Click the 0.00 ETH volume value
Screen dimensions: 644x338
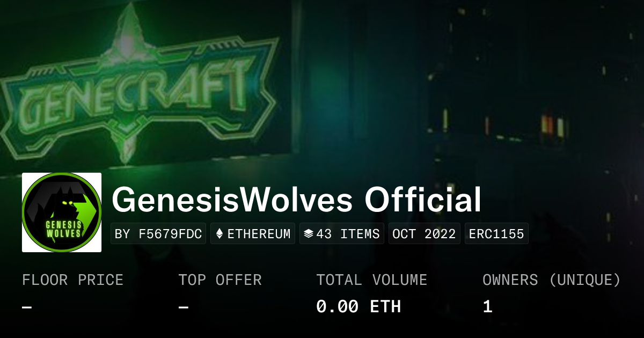click(358, 307)
